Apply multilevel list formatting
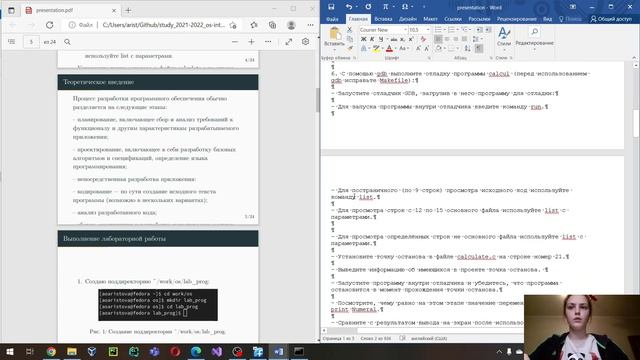Image resolution: width=640 pixels, height=360 pixels. coord(464,30)
